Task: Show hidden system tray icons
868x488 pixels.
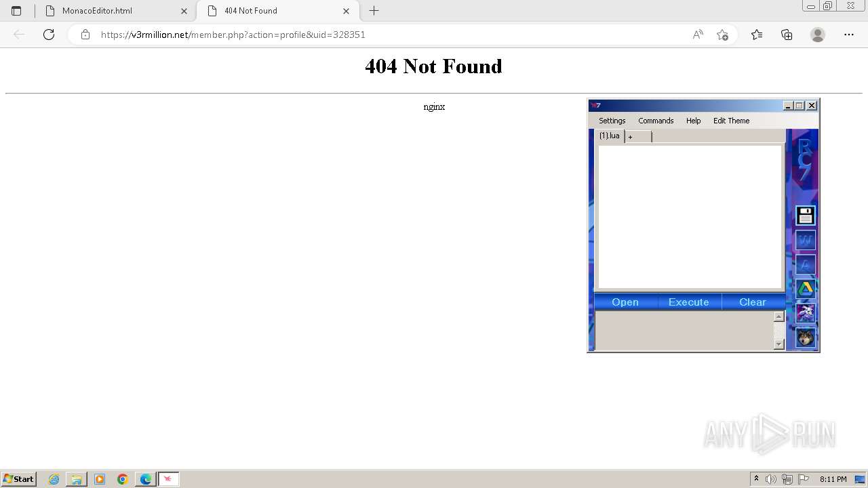Action: tap(756, 479)
